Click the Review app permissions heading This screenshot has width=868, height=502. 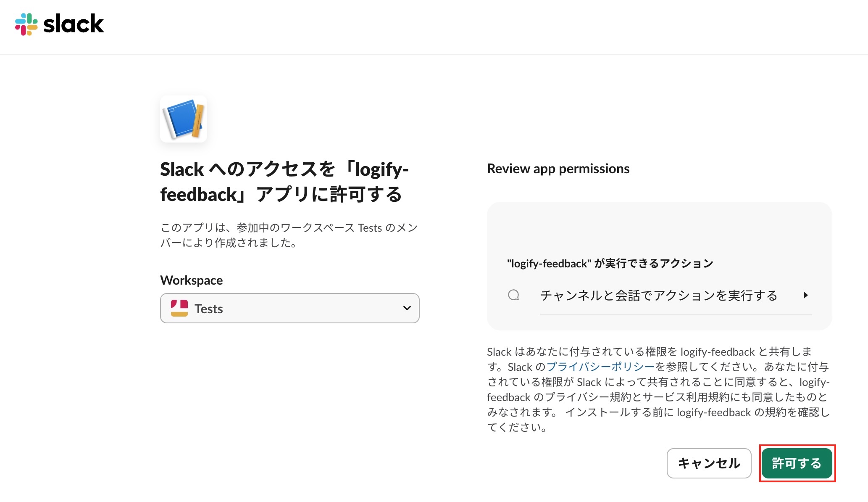pyautogui.click(x=558, y=169)
